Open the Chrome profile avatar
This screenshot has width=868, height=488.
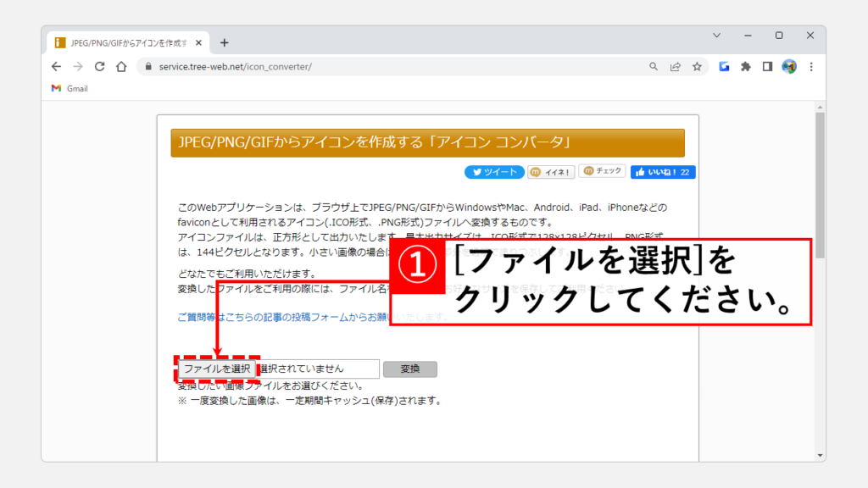click(789, 66)
